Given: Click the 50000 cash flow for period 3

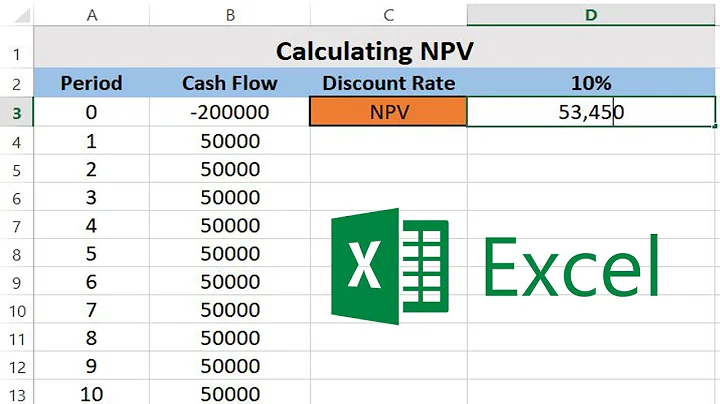Looking at the screenshot, I should point(230,196).
